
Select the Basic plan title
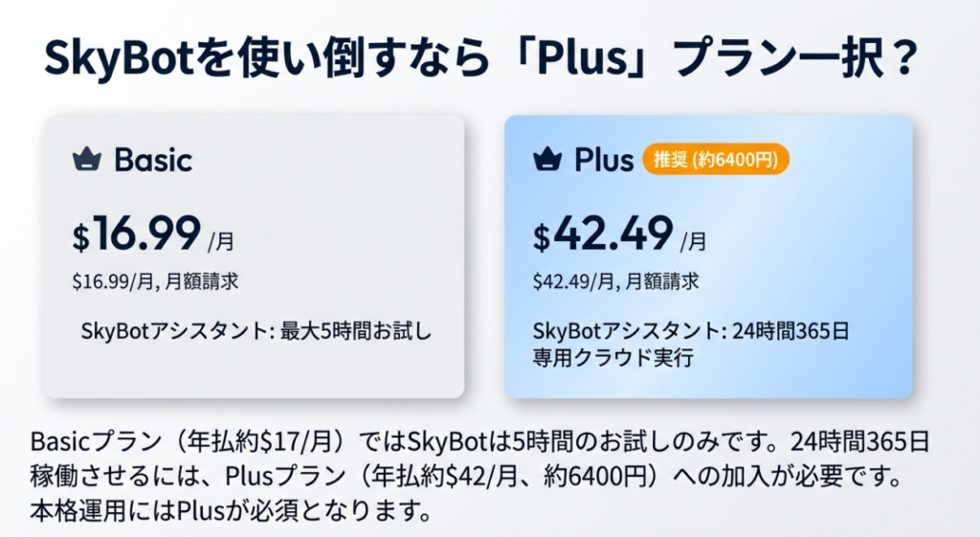pos(153,160)
